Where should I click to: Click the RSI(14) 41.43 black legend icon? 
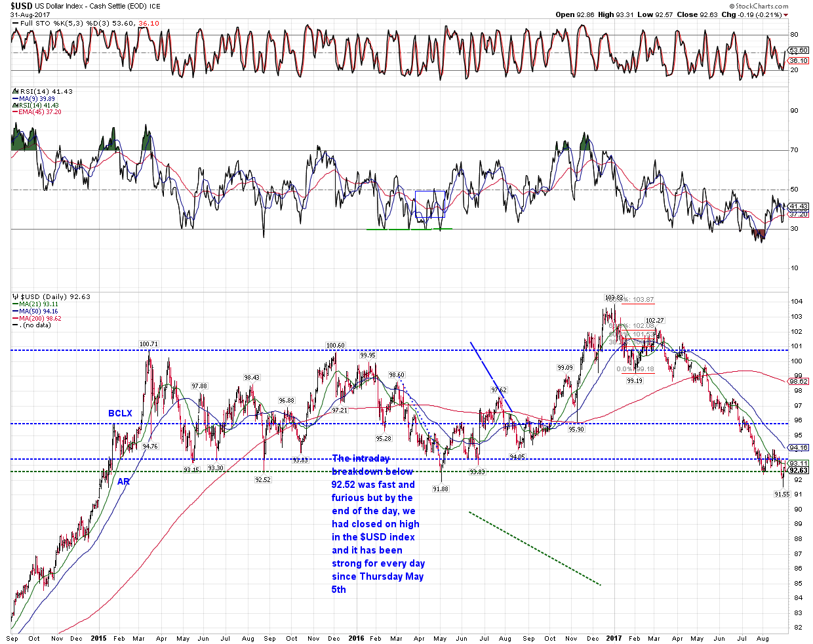click(14, 92)
